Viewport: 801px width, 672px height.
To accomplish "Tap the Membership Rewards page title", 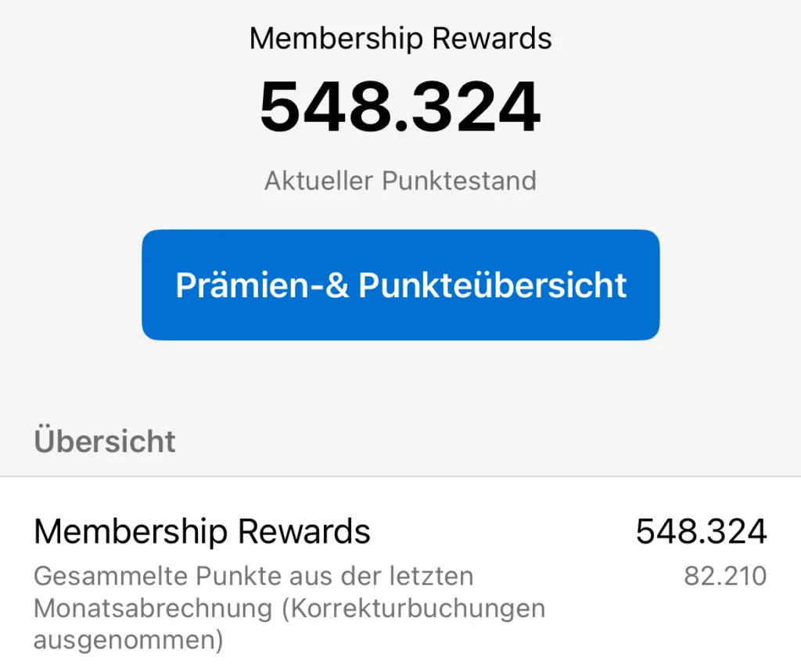I will pyautogui.click(x=400, y=38).
